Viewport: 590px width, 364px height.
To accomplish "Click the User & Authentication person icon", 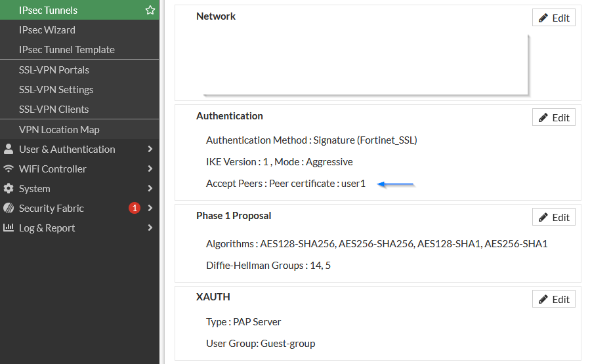I will tap(9, 149).
